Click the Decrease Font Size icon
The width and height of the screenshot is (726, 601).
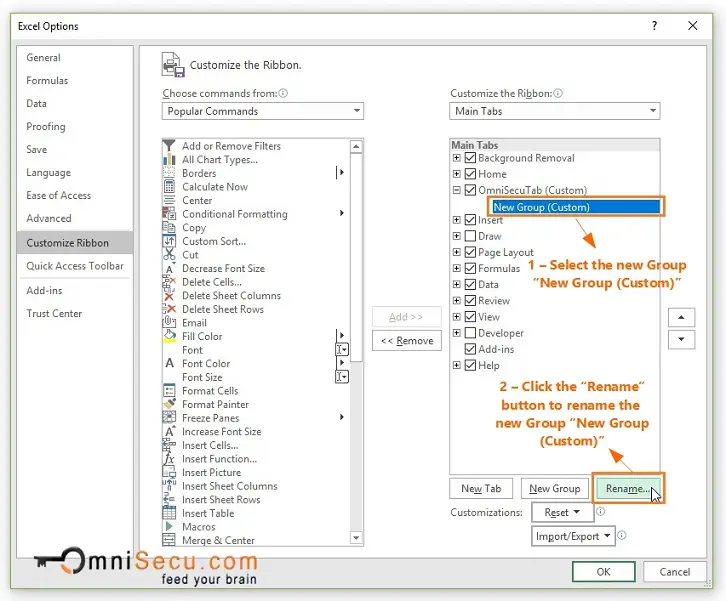(169, 269)
